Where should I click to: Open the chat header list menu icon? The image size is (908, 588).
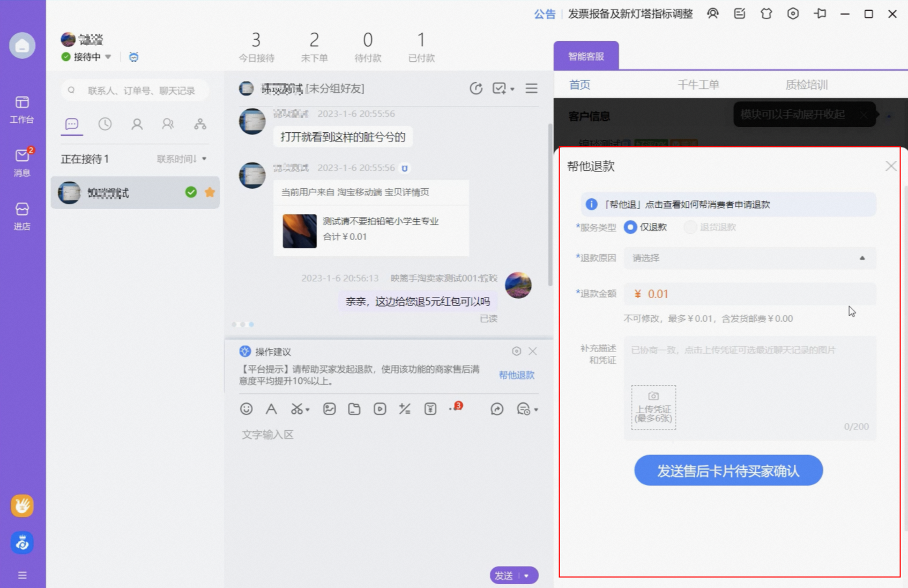531,88
